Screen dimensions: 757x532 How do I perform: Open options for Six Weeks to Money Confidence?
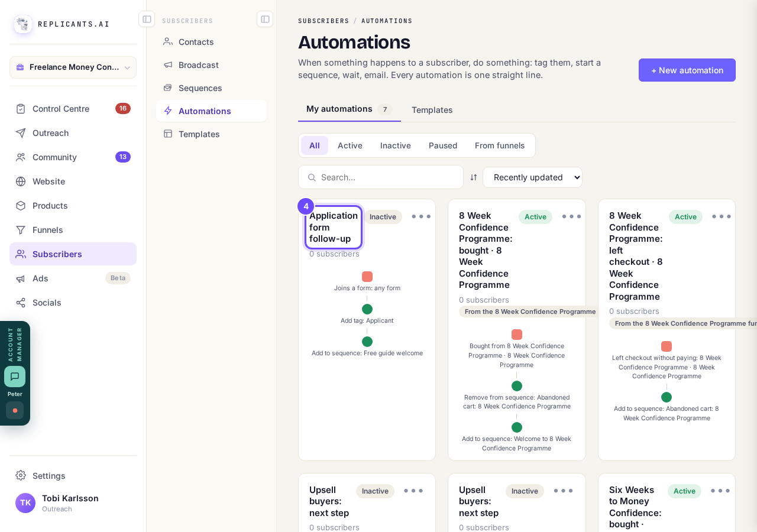coord(720,491)
